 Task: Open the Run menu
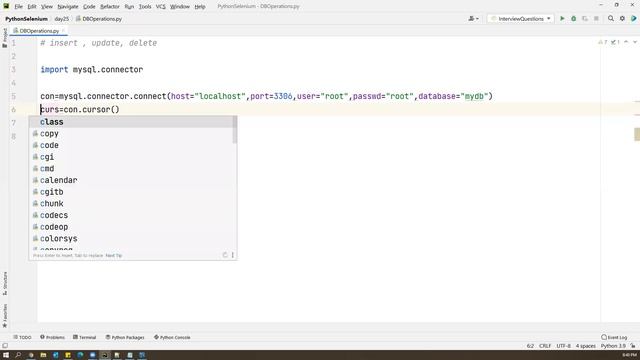129,7
